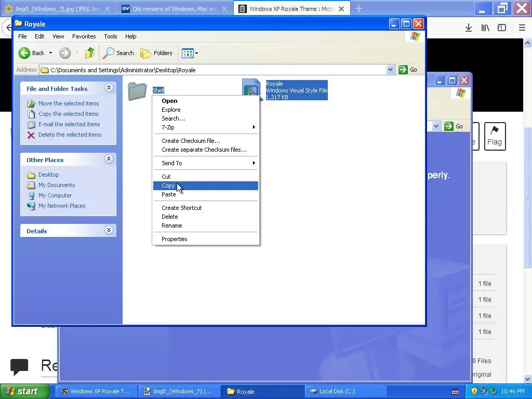
Task: Switch to Img0_(Windows_7).jpg browser tab
Action: [57, 9]
